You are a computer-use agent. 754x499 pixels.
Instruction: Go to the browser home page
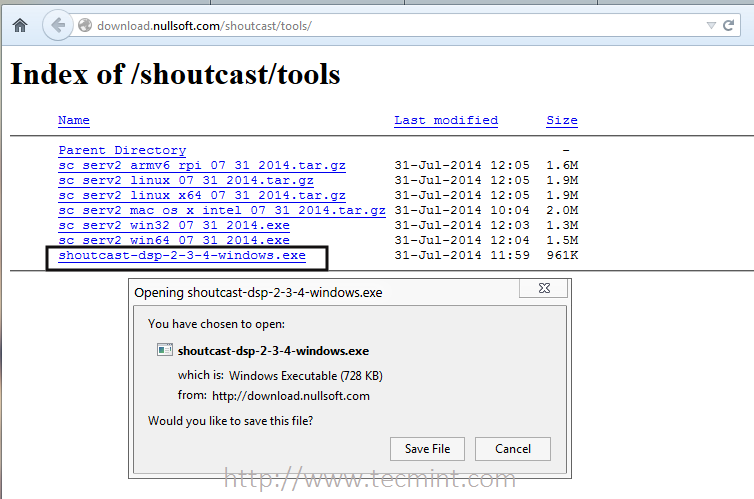(20, 25)
